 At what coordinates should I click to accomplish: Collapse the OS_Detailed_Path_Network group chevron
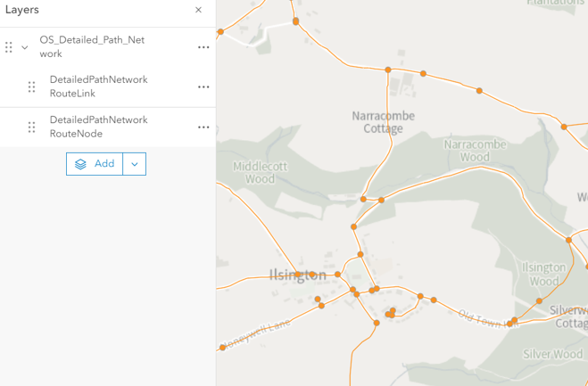pos(25,47)
